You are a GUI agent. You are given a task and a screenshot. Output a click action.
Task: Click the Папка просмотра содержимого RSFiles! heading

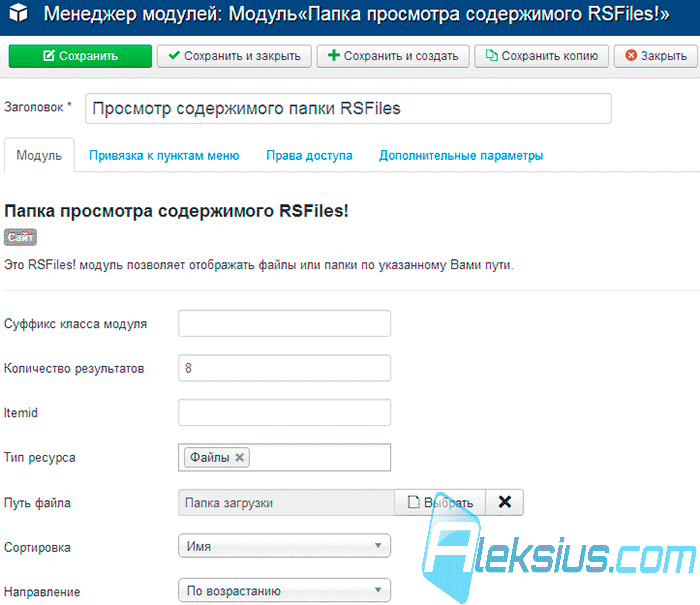pyautogui.click(x=176, y=211)
